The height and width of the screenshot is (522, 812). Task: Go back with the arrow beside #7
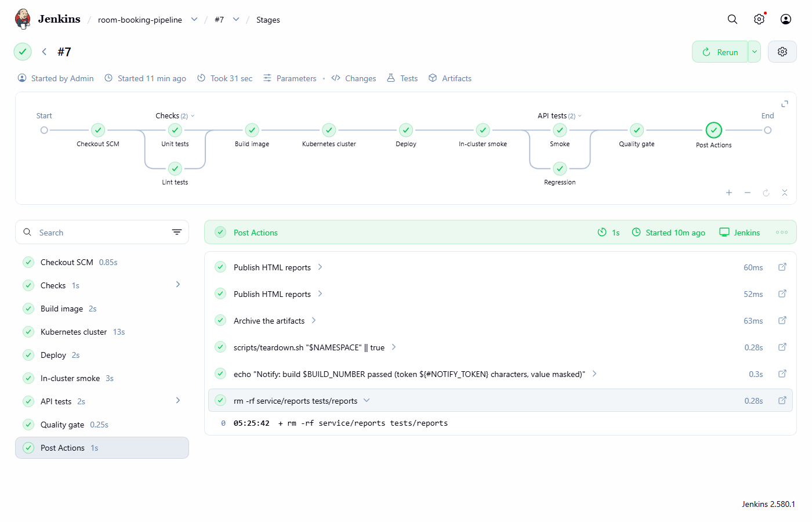[44, 52]
